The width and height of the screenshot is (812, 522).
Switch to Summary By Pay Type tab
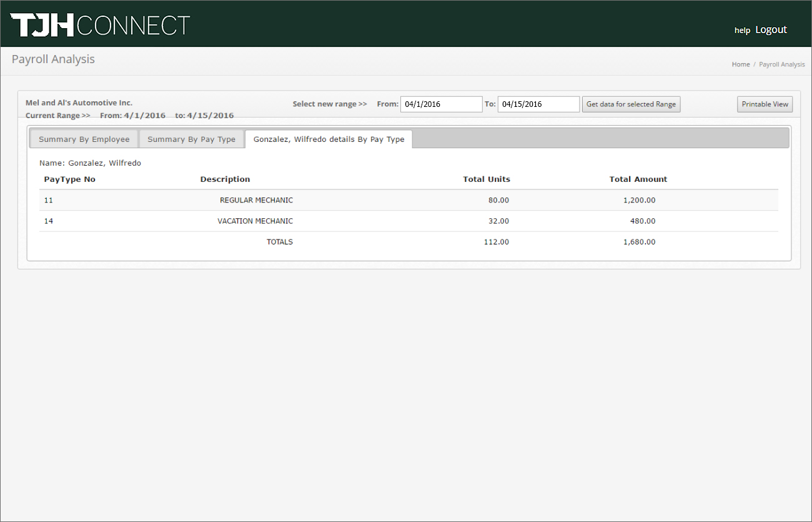[x=191, y=139]
